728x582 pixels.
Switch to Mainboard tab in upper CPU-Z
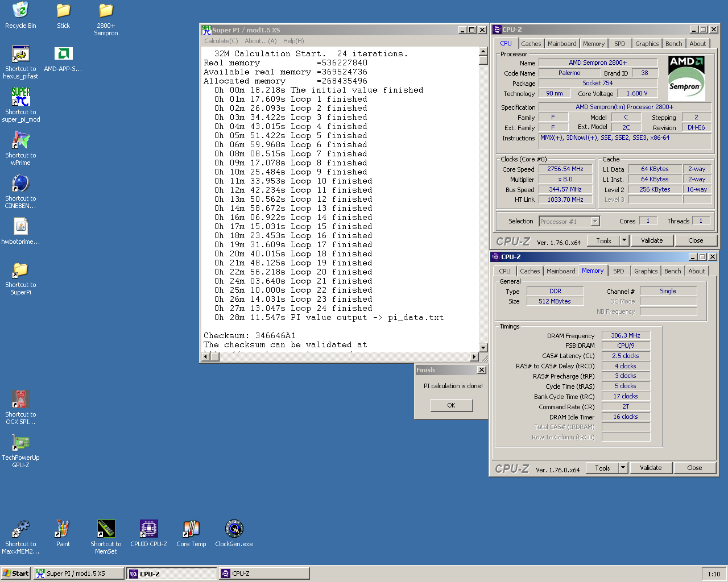tap(562, 44)
